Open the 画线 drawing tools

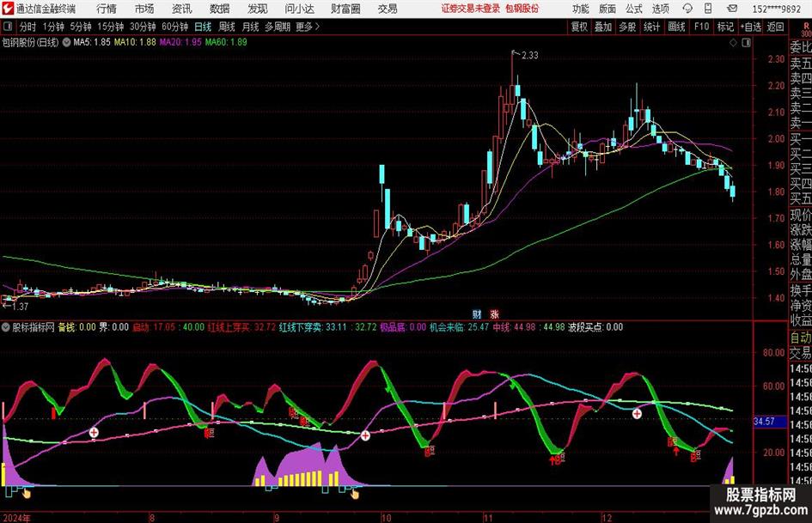(x=676, y=27)
